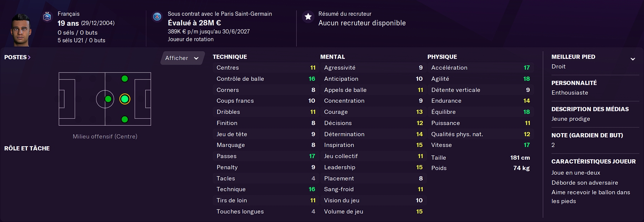Click the Paris Saint-Germain club badge
644x222 pixels.
click(157, 17)
